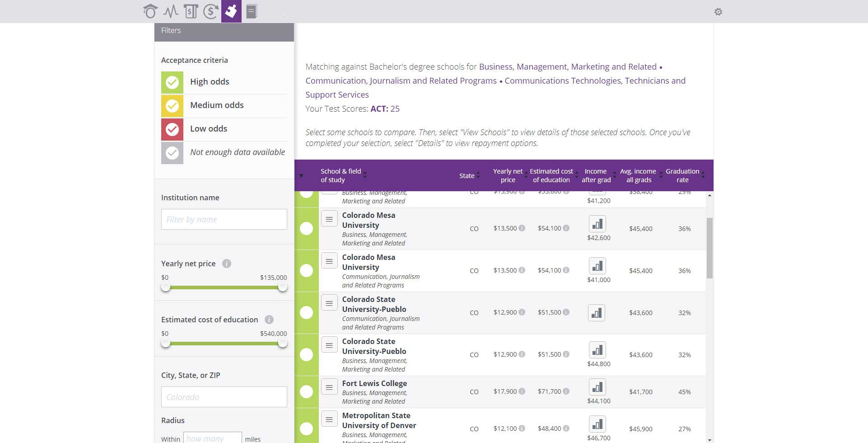Open settings gear icon
This screenshot has height=443, width=868.
click(x=718, y=12)
